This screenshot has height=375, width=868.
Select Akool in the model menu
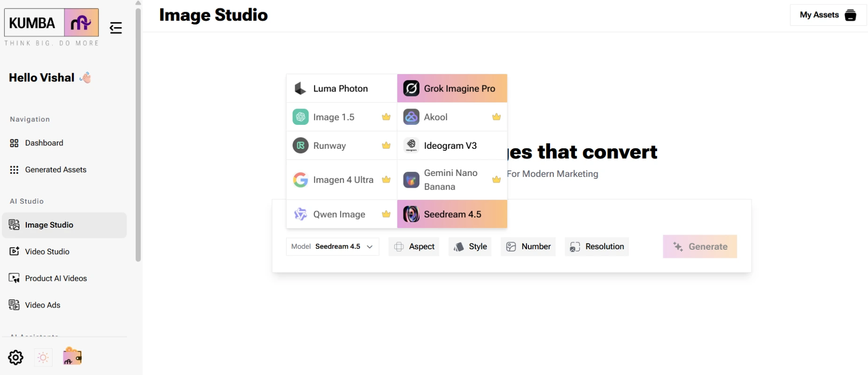452,117
